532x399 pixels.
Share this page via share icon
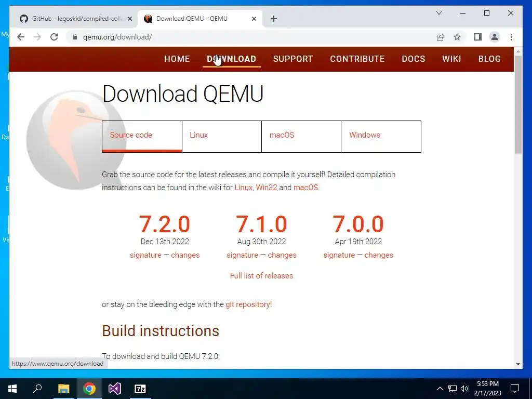441,37
